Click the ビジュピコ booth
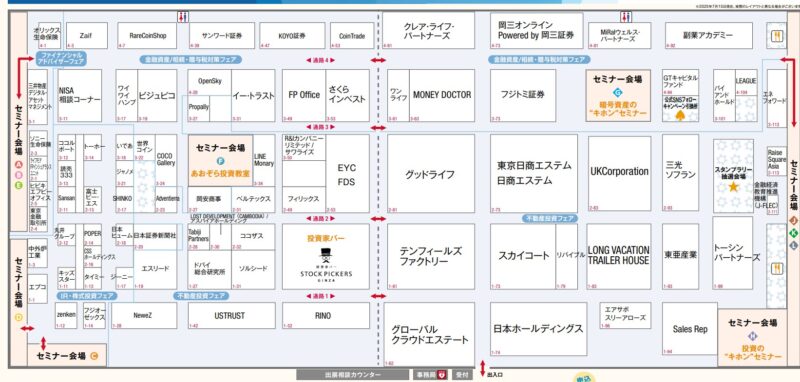The image size is (800, 382). click(x=158, y=95)
